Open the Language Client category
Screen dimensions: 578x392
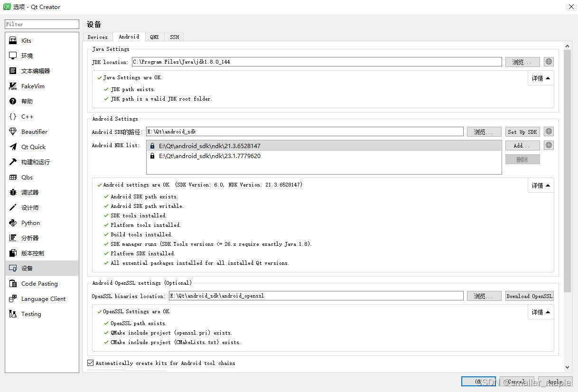[42, 299]
